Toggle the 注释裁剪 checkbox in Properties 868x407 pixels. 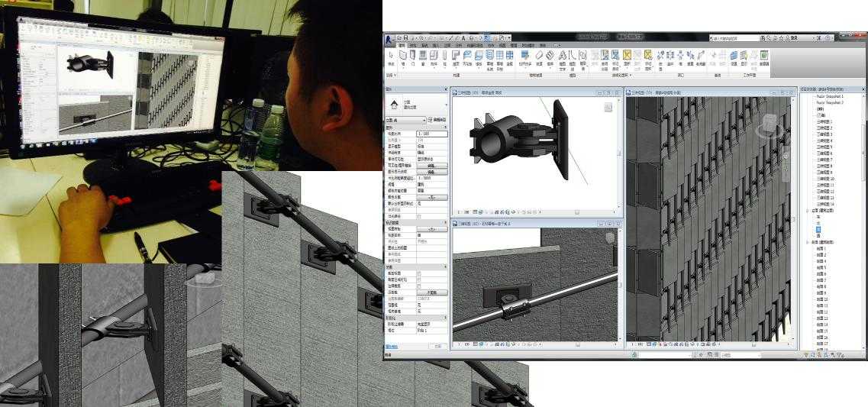[x=418, y=286]
